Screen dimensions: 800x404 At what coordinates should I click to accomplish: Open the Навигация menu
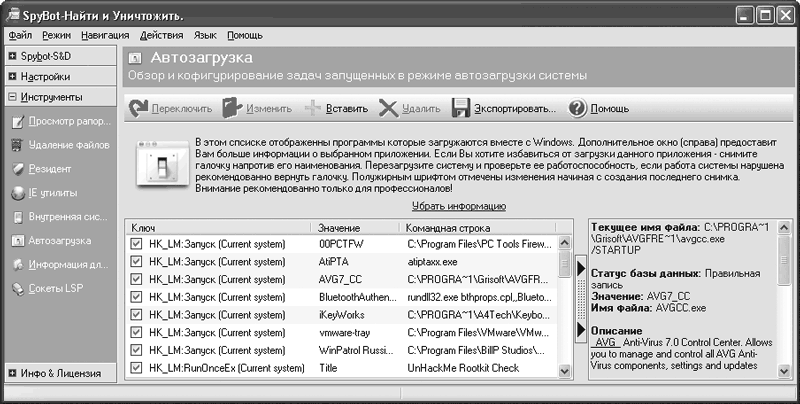pyautogui.click(x=105, y=35)
